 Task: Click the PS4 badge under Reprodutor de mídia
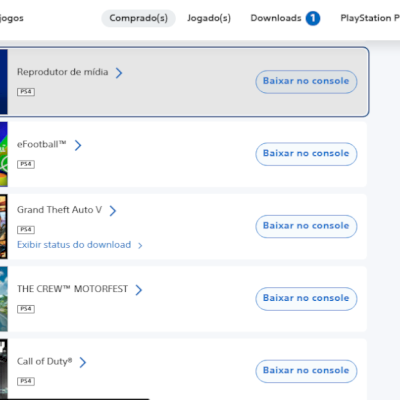click(26, 92)
